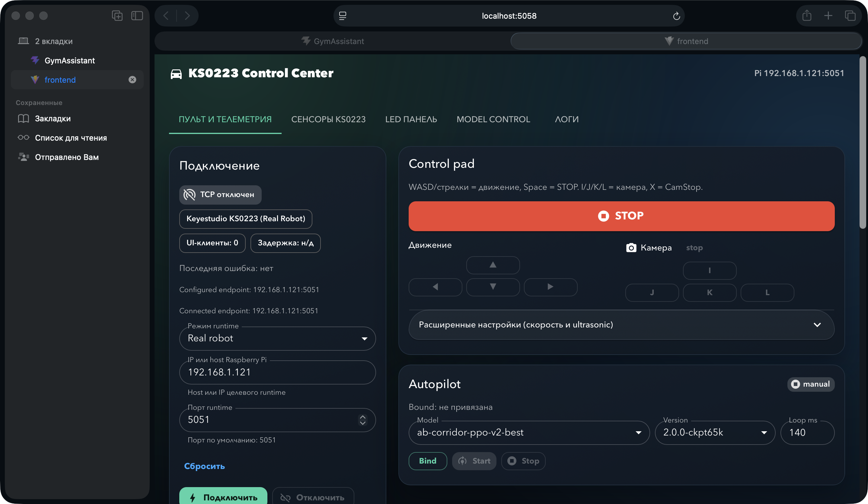
Task: Pan camera left with J button
Action: tap(652, 292)
